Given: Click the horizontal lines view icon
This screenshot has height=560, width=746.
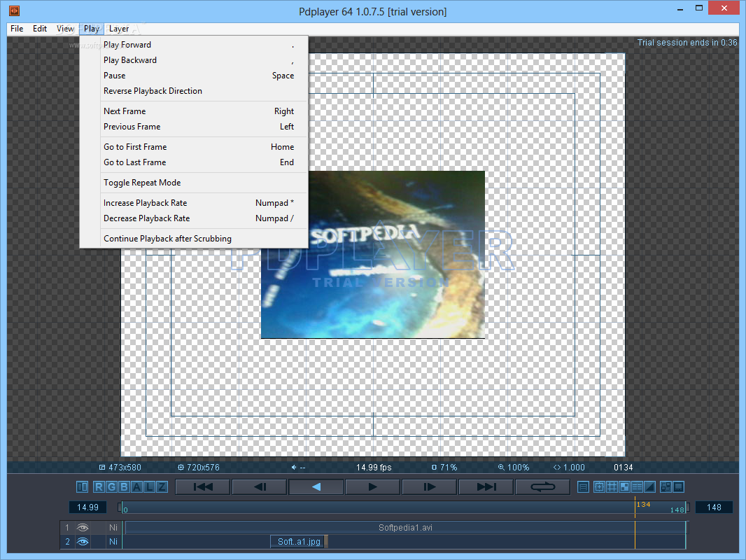Looking at the screenshot, I should [637, 486].
